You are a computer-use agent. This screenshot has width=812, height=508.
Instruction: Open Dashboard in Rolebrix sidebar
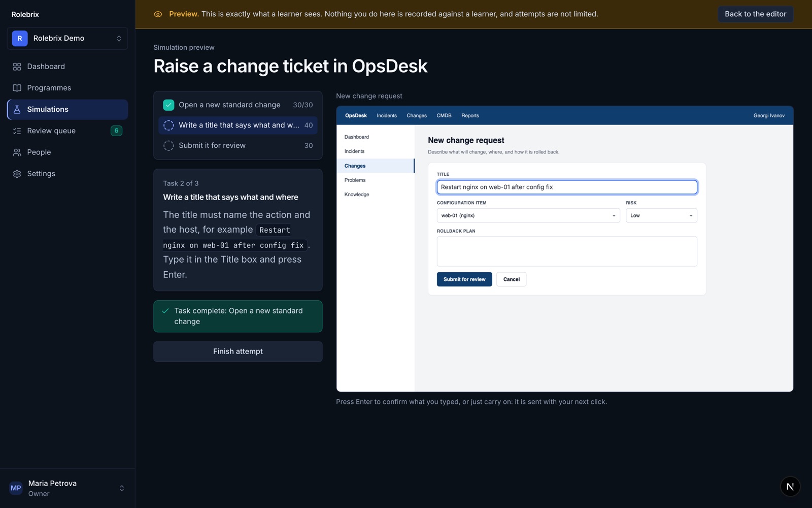(67, 67)
